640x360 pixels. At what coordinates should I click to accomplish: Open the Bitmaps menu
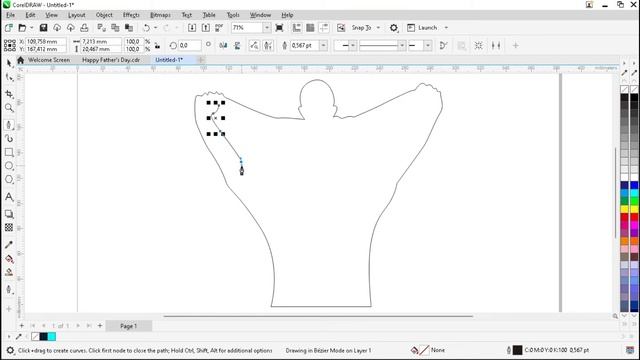pos(160,15)
